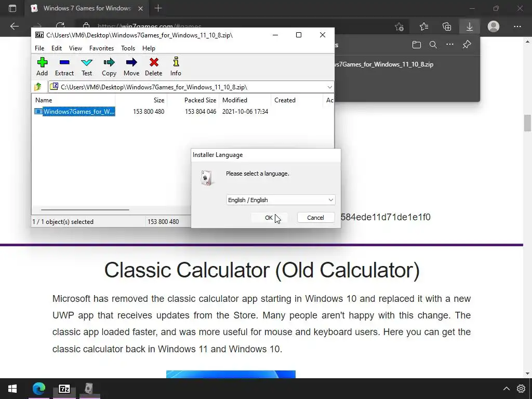Switch to Edge in the taskbar
Viewport: 532px width, 399px height.
pyautogui.click(x=38, y=389)
